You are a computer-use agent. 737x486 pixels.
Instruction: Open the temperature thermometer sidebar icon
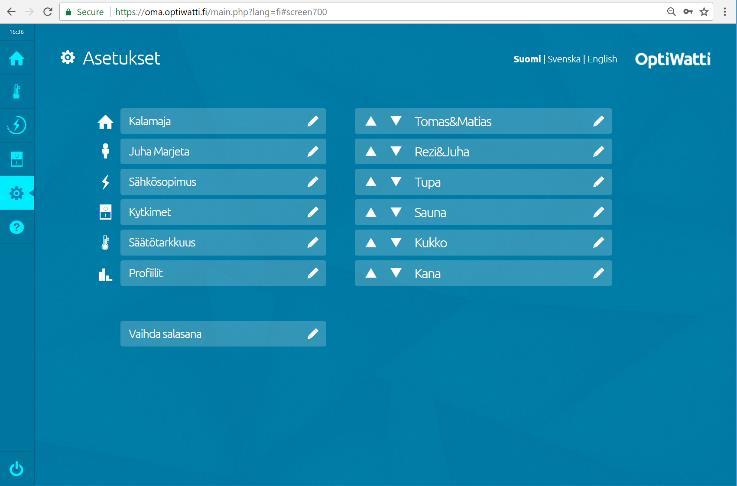pos(16,92)
